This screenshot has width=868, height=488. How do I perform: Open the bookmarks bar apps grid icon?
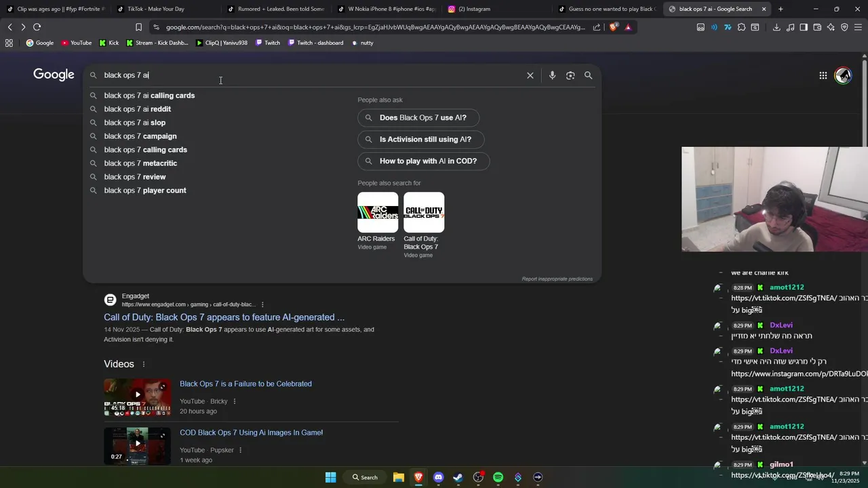[x=9, y=43]
